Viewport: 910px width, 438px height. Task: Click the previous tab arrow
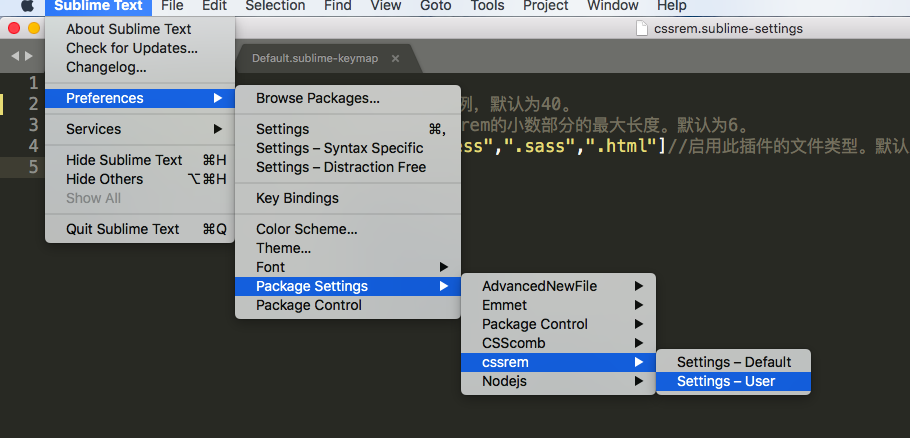[14, 56]
